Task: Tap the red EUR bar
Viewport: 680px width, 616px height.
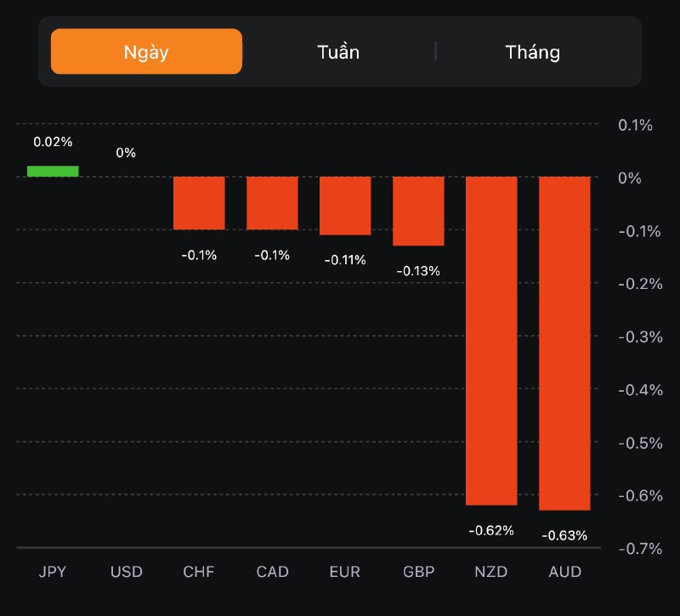Action: point(345,206)
